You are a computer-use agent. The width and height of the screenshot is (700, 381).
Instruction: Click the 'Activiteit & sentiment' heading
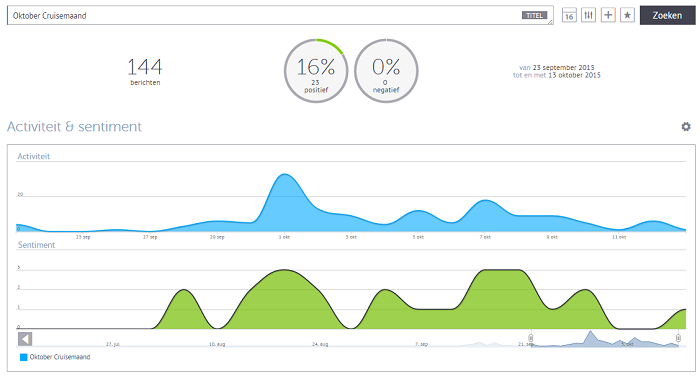coord(74,127)
